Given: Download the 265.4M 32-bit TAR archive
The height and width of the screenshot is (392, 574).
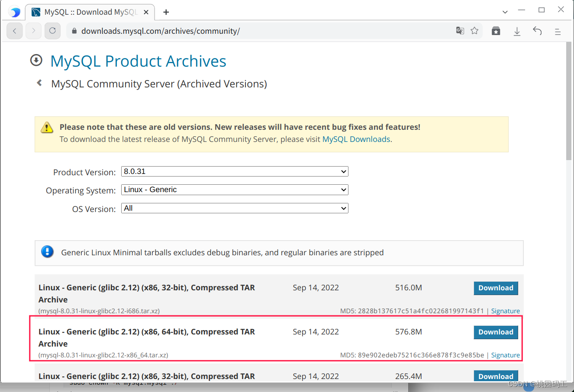Looking at the screenshot, I should (496, 376).
